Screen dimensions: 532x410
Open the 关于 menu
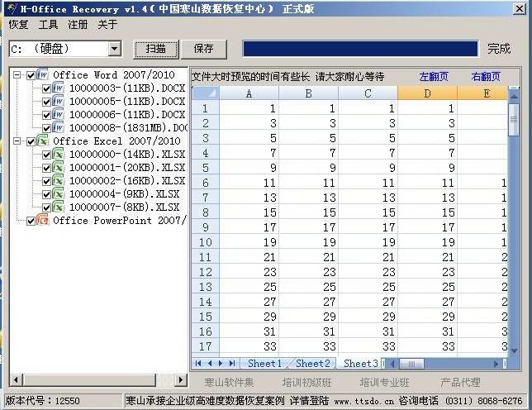click(x=107, y=25)
